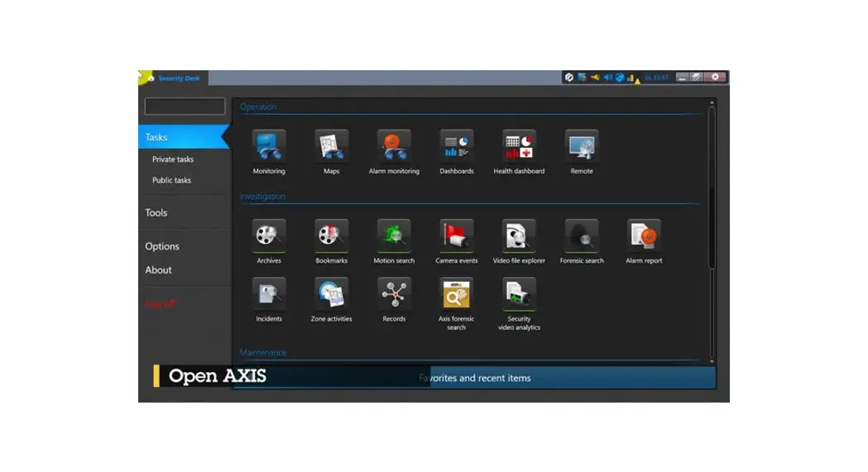The image size is (868, 472).
Task: Focus the task search box
Action: coord(185,106)
